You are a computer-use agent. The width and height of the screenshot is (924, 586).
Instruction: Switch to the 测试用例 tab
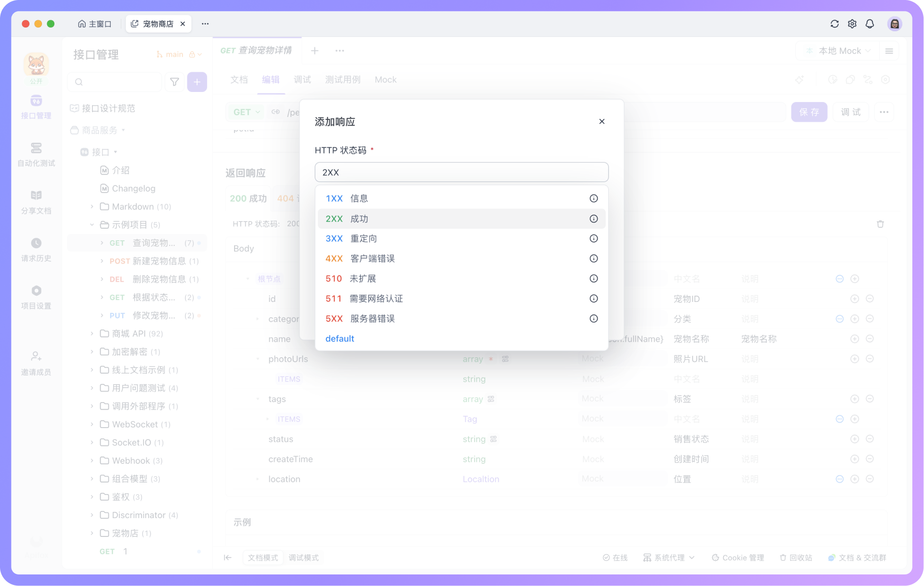[x=343, y=79]
